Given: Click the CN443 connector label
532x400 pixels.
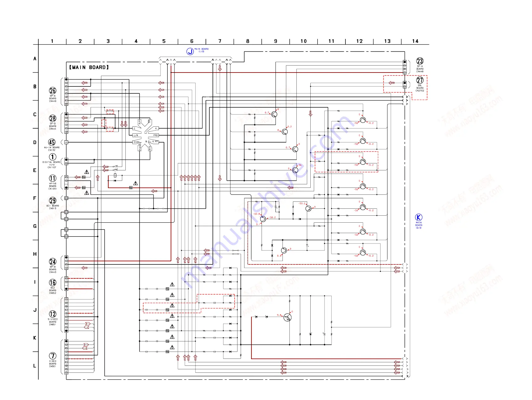Looking at the screenshot, I should (x=53, y=272).
